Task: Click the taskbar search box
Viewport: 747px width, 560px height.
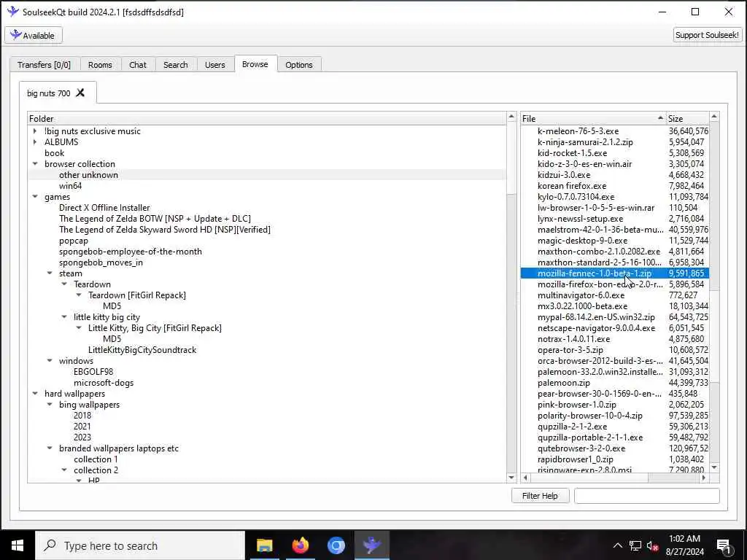Action: click(140, 545)
